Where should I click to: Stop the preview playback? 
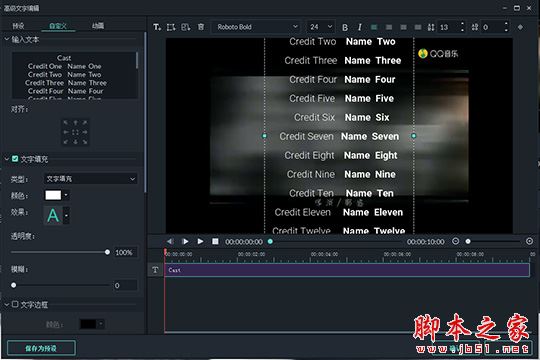(215, 241)
